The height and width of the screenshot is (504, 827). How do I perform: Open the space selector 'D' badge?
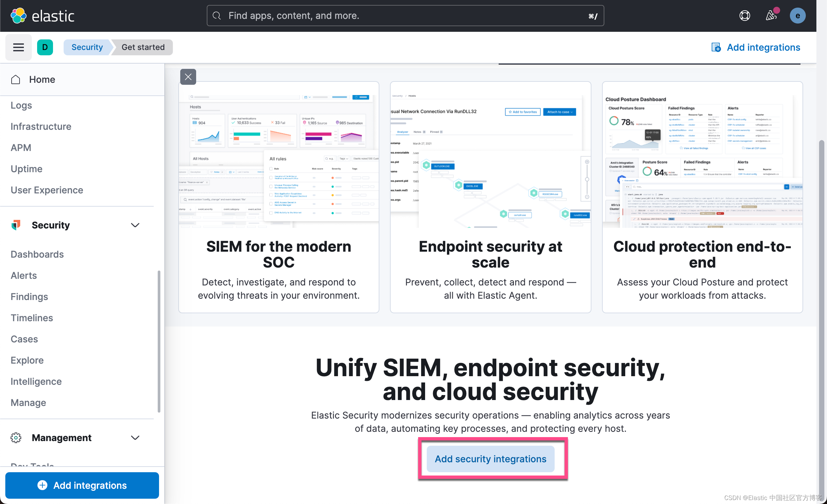(x=45, y=47)
